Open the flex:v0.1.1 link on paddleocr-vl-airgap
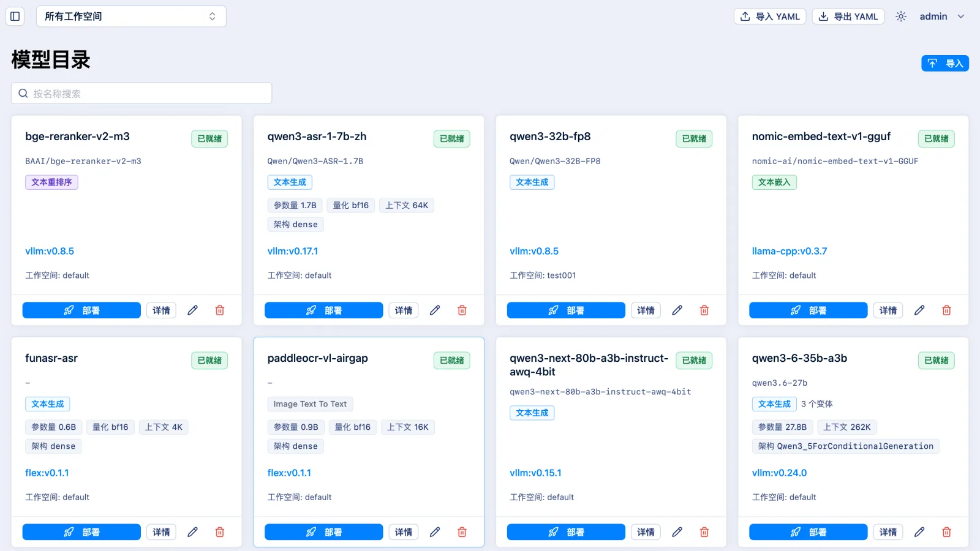The width and height of the screenshot is (980, 551). coord(289,473)
